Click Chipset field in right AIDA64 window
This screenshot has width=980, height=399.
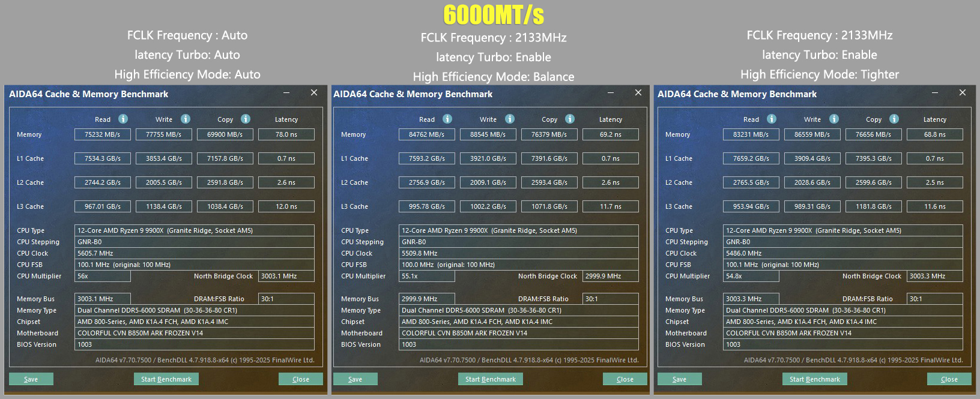click(x=843, y=322)
